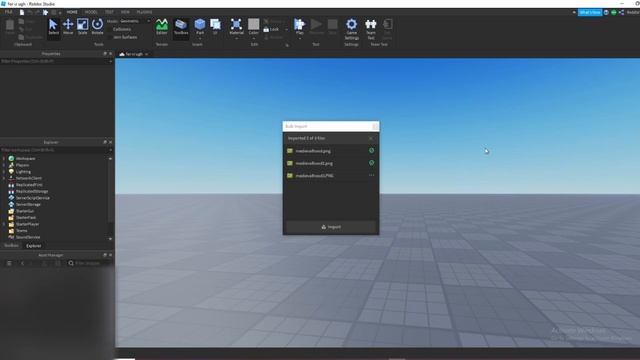
Task: Expand the StarterPlayer tree node
Action: tap(4, 224)
